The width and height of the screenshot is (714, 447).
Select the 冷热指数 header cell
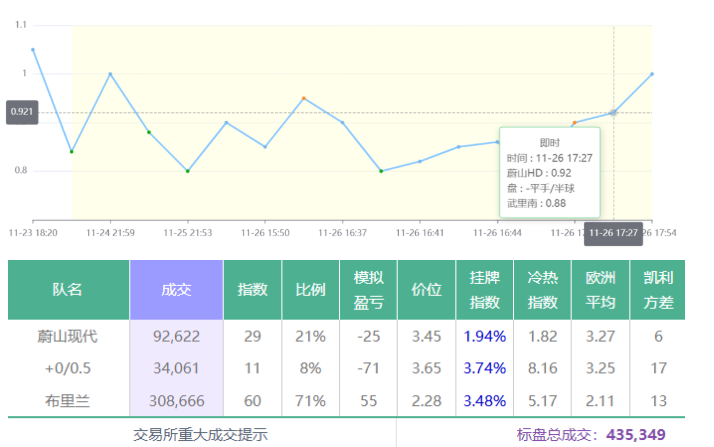coord(543,289)
